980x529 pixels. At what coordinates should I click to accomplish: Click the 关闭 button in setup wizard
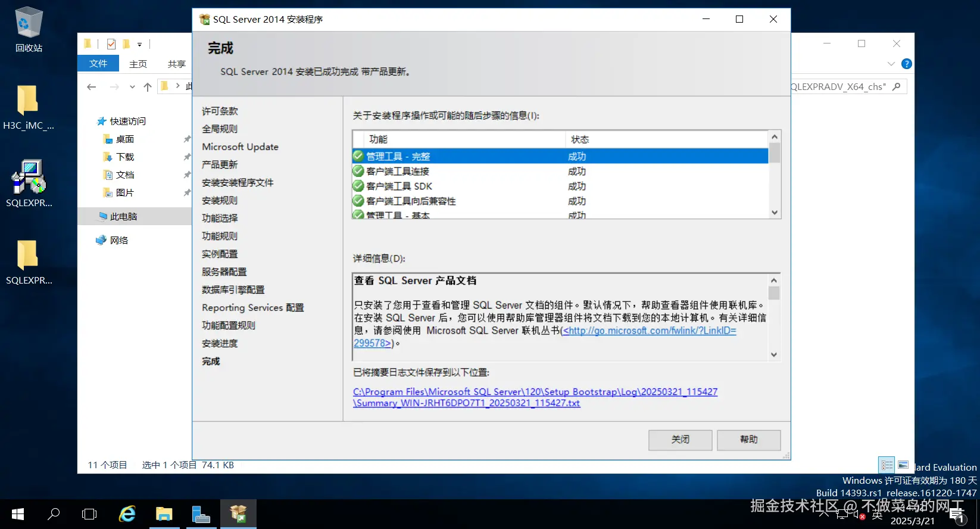(x=681, y=440)
